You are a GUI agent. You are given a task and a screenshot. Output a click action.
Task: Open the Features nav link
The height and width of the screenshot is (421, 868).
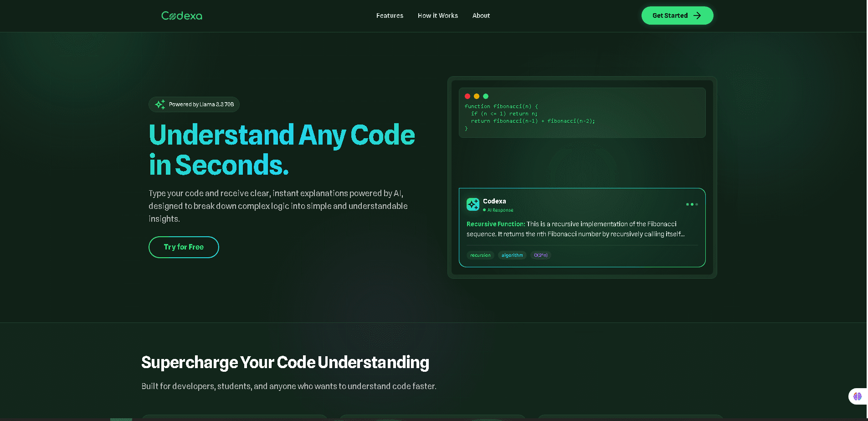coord(390,16)
